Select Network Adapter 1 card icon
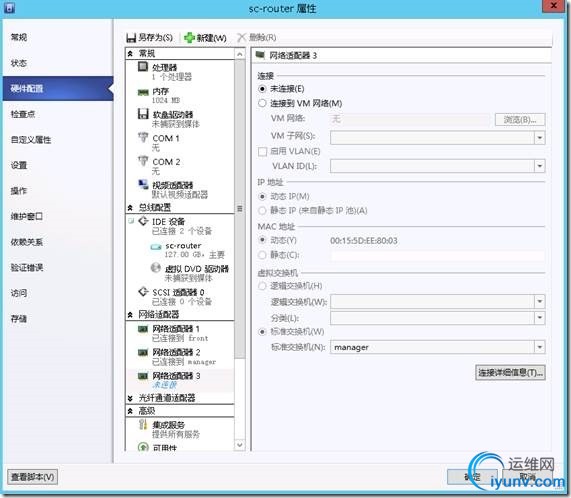The height and width of the screenshot is (498, 571). [x=143, y=329]
